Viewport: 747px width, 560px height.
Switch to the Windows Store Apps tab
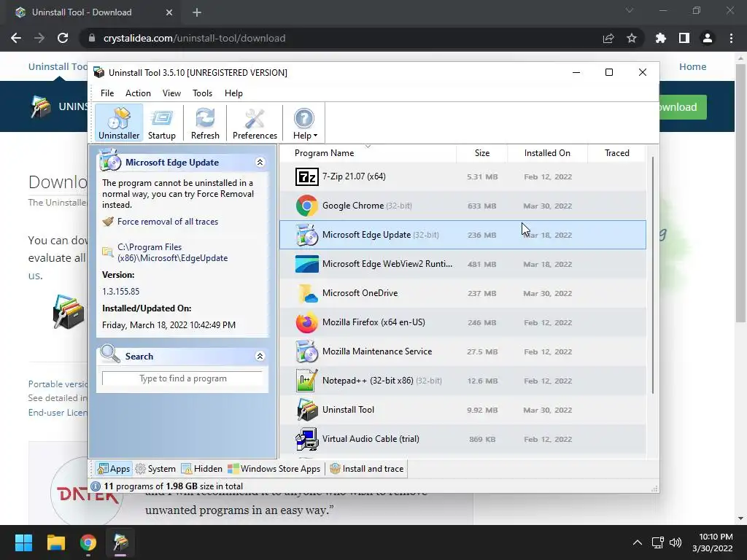coord(274,469)
